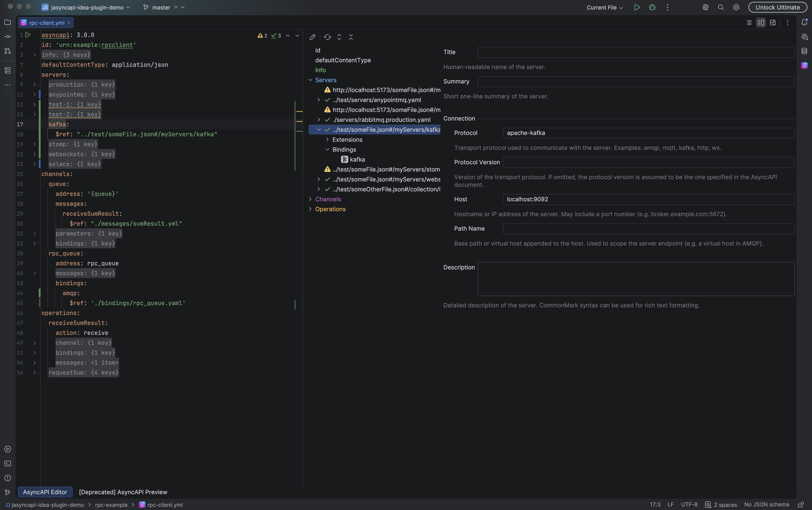Image resolution: width=812 pixels, height=510 pixels.
Task: Refresh the AsyncAPI tree
Action: point(327,37)
